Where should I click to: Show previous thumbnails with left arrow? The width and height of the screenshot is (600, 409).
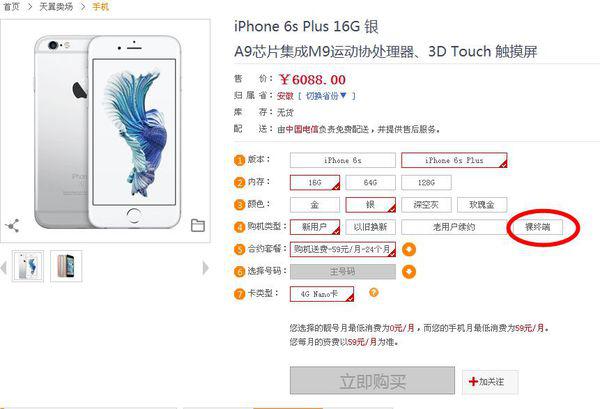4,267
